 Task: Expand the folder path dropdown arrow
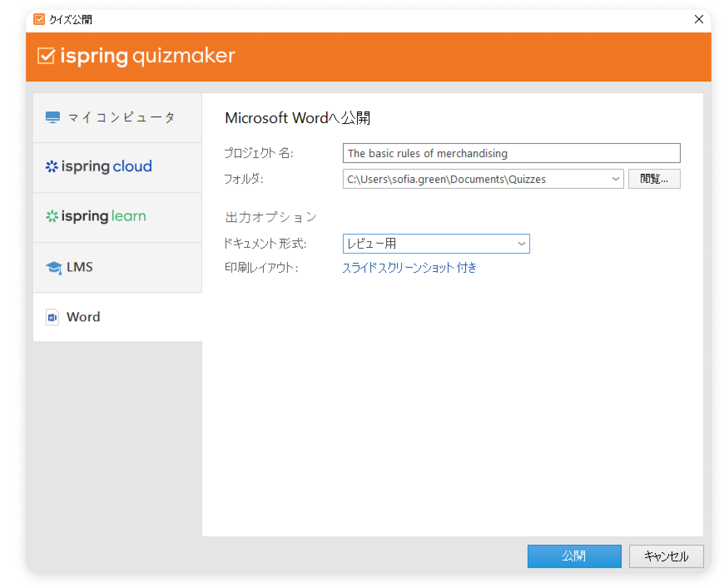[616, 179]
